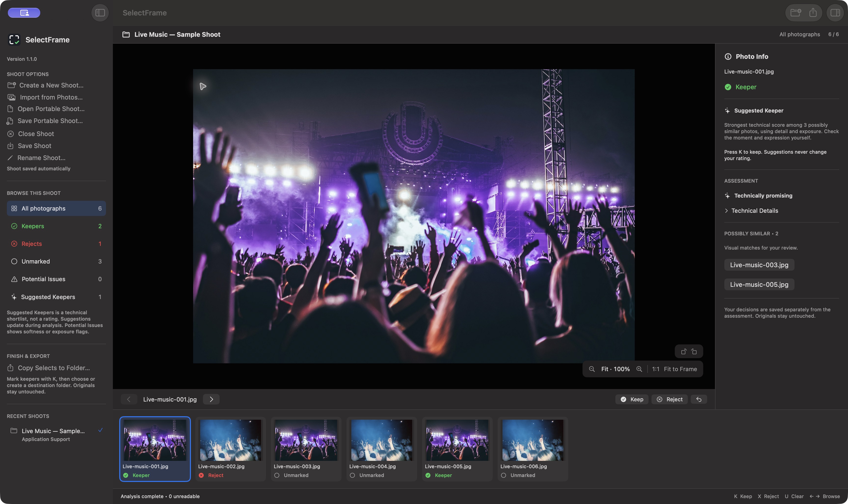
Task: Click the Fit · 100% zoom label
Action: tap(615, 369)
